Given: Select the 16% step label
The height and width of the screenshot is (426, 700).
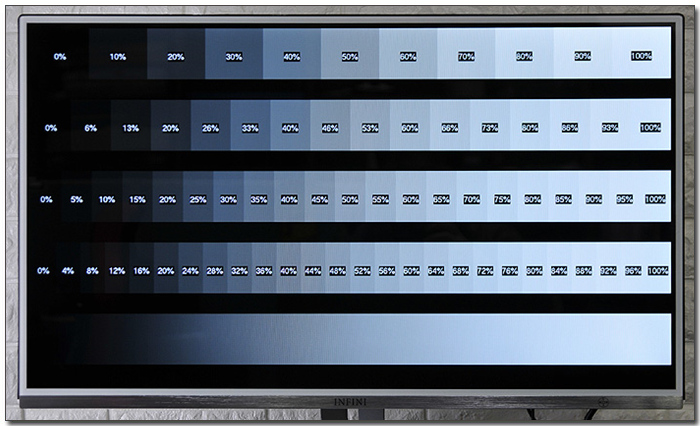Looking at the screenshot, I should pyautogui.click(x=141, y=271).
